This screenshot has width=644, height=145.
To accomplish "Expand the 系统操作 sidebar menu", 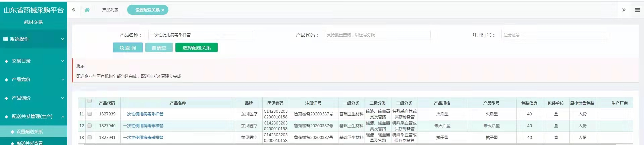I will (x=34, y=39).
